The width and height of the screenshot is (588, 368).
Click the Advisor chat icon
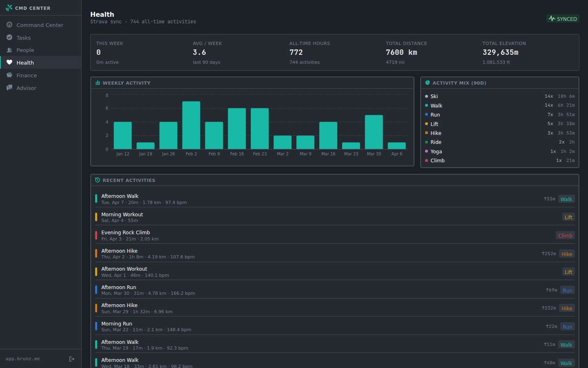click(x=9, y=88)
